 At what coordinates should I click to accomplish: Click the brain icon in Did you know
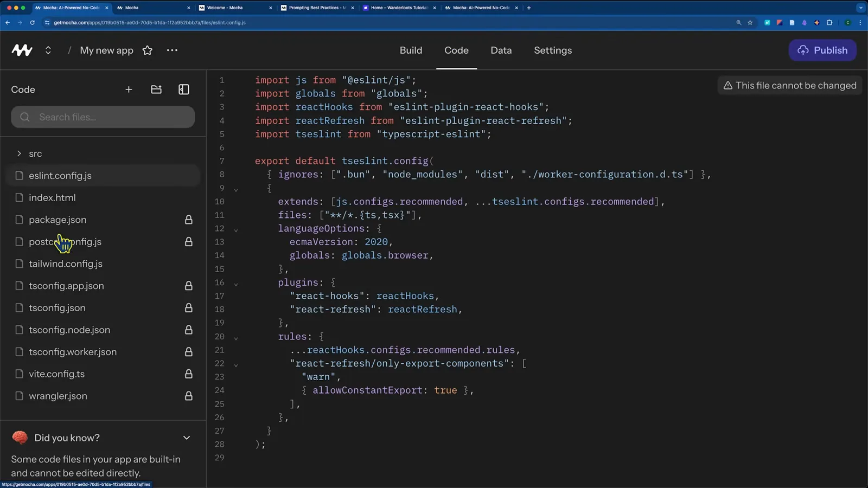click(20, 437)
